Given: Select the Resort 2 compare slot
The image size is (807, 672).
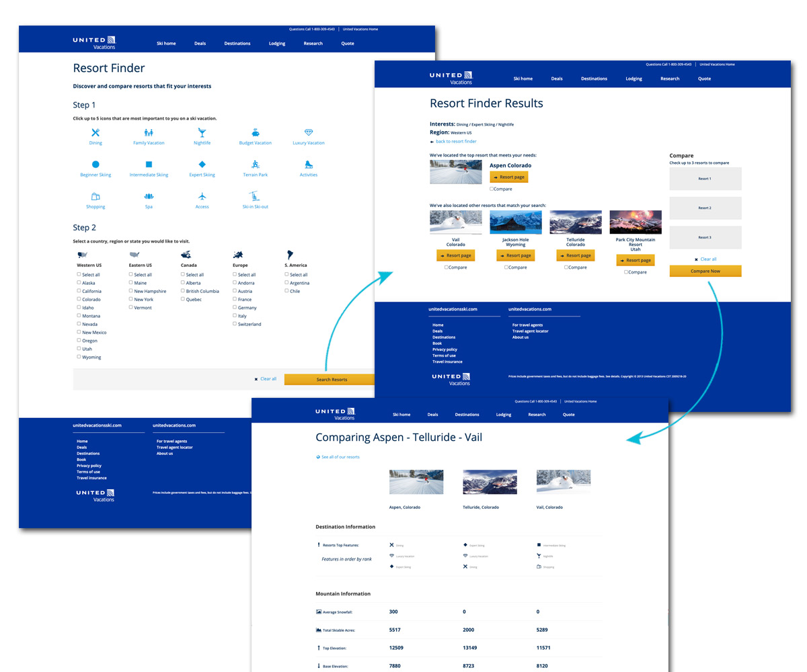Looking at the screenshot, I should (x=705, y=208).
